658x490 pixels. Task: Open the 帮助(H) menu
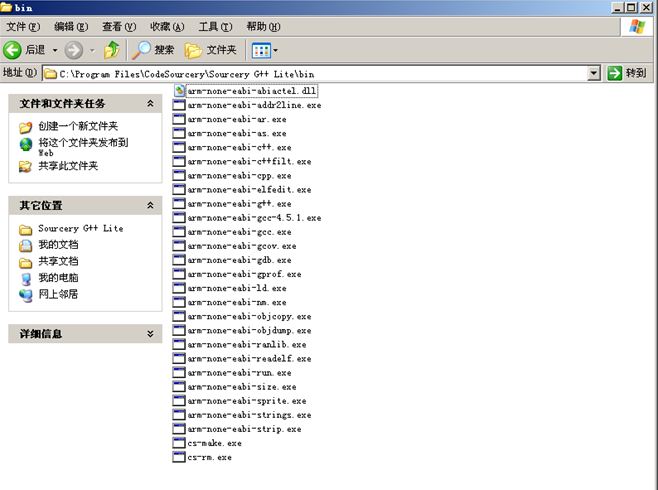pos(263,27)
